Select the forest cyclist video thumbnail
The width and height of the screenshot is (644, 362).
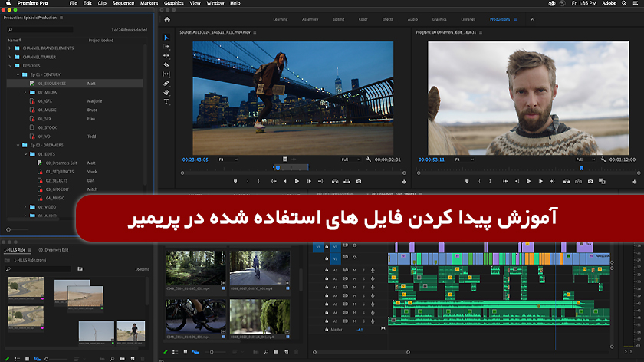click(x=260, y=268)
